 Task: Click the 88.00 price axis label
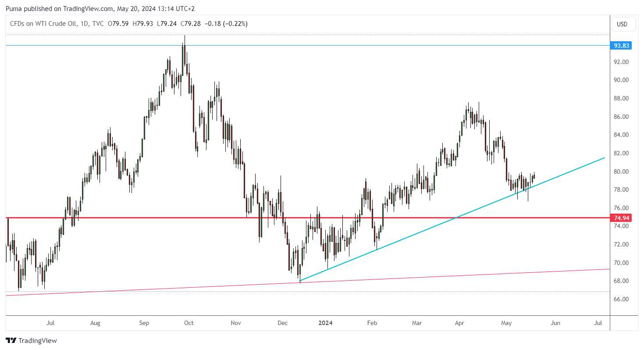pyautogui.click(x=622, y=98)
